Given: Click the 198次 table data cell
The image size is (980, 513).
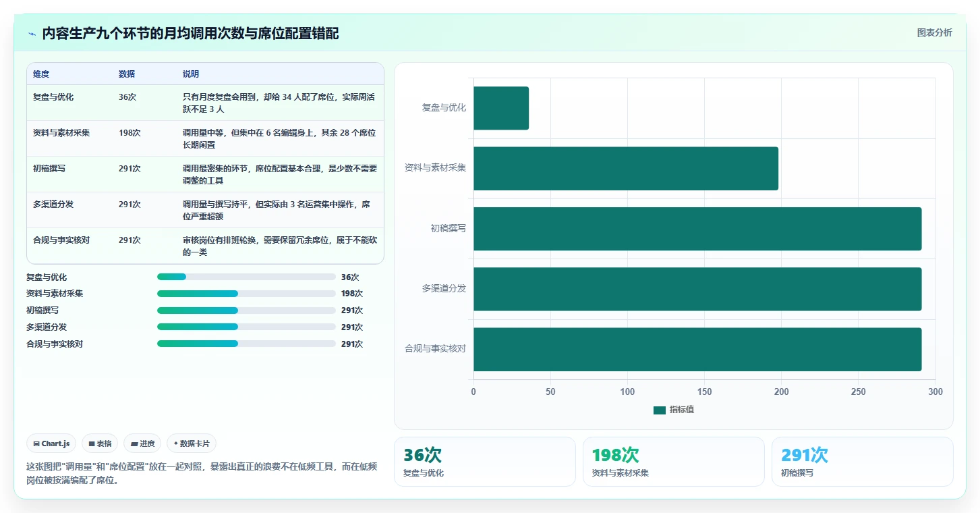Looking at the screenshot, I should tap(129, 133).
